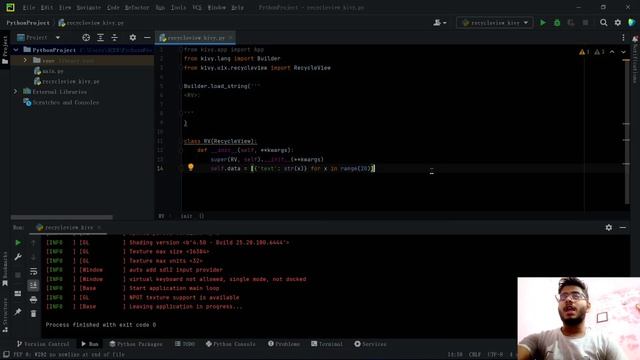The height and width of the screenshot is (360, 640).
Task: Start debugging with the green bug icon
Action: [557, 23]
